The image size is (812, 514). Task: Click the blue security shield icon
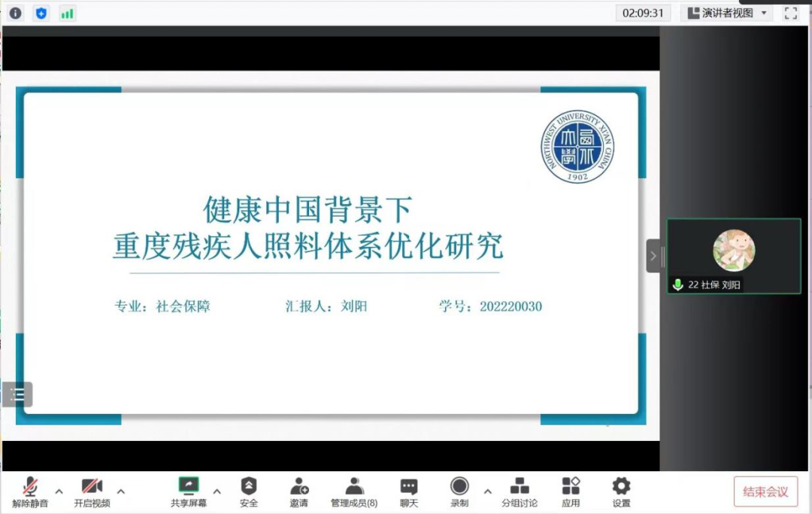[41, 13]
